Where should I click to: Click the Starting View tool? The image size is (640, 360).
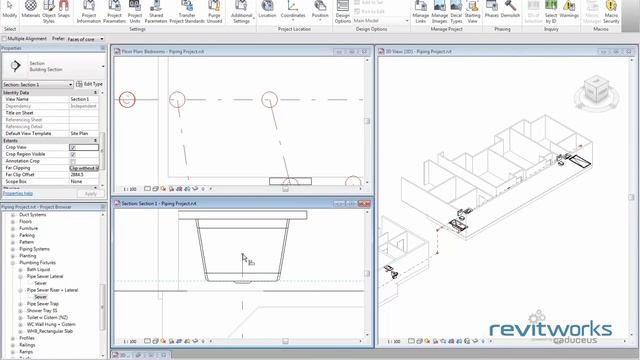[x=472, y=12]
